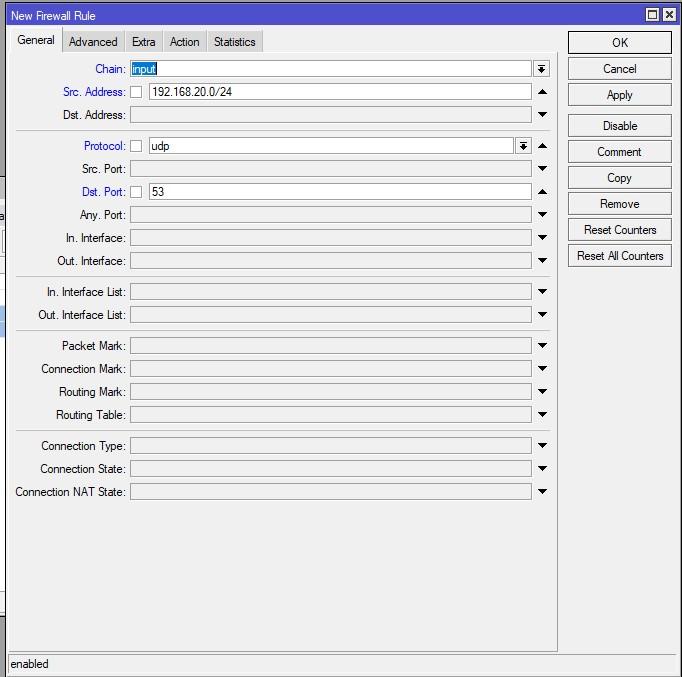This screenshot has height=677, width=682.
Task: Expand the Out. Interface List field
Action: [x=542, y=314]
